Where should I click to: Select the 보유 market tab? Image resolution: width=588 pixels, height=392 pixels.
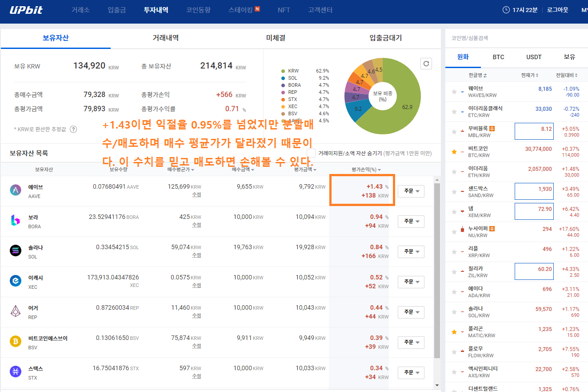569,57
